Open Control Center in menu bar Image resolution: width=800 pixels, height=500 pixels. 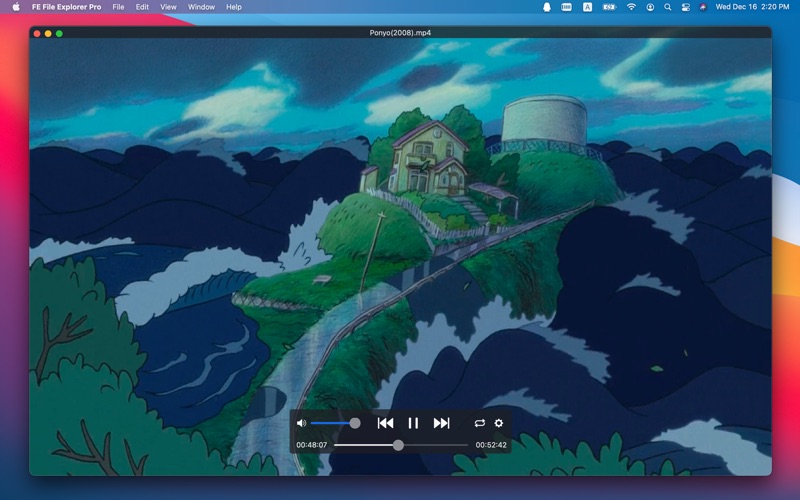tap(685, 7)
